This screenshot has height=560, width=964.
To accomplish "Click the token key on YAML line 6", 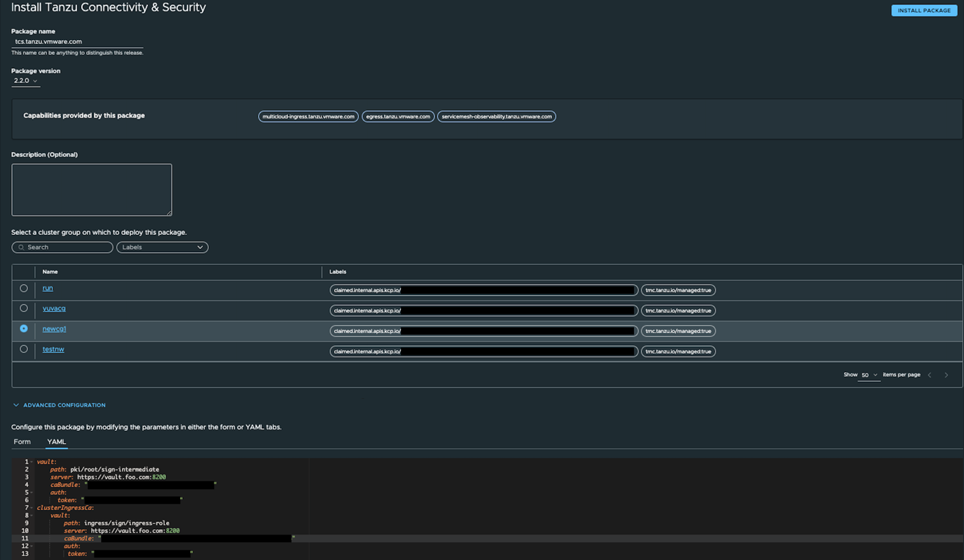I will 67,500.
